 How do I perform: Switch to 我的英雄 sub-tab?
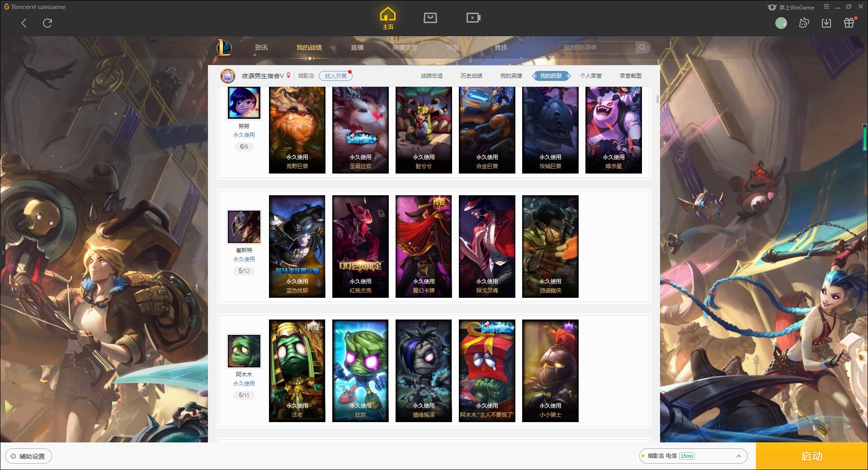point(511,76)
